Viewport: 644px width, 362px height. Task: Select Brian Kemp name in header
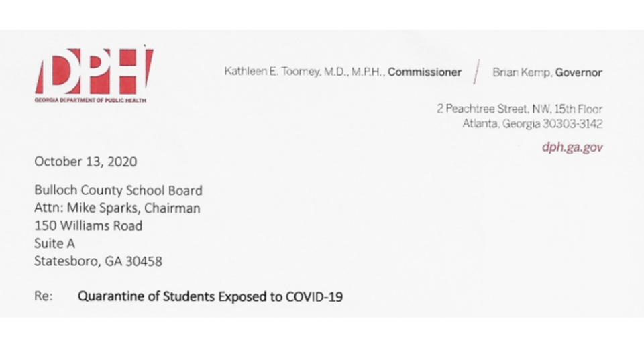pyautogui.click(x=522, y=72)
